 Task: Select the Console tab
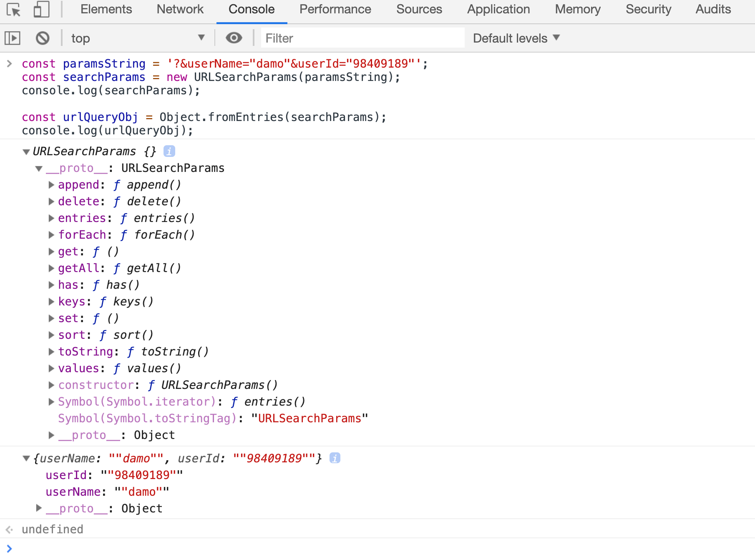coord(252,9)
